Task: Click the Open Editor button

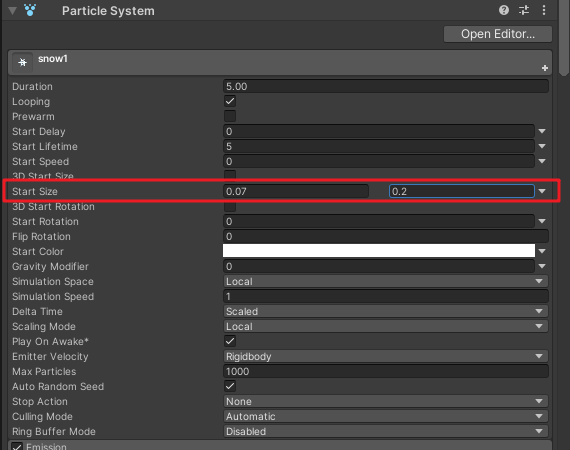Action: point(498,34)
